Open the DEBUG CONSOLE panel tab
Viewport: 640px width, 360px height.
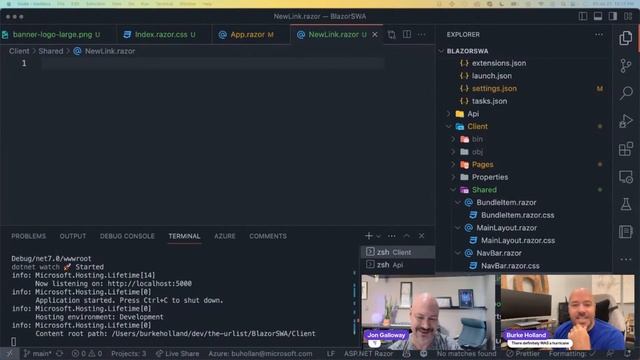click(127, 236)
